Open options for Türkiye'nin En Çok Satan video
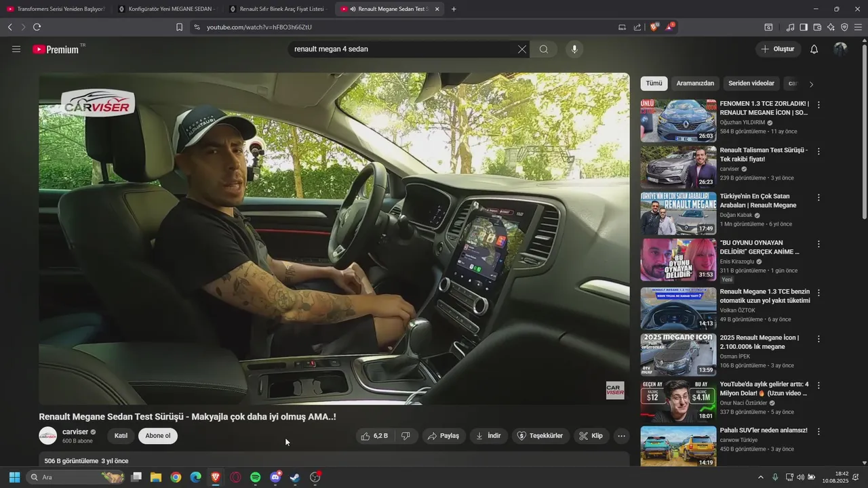This screenshot has height=488, width=868. tap(818, 197)
